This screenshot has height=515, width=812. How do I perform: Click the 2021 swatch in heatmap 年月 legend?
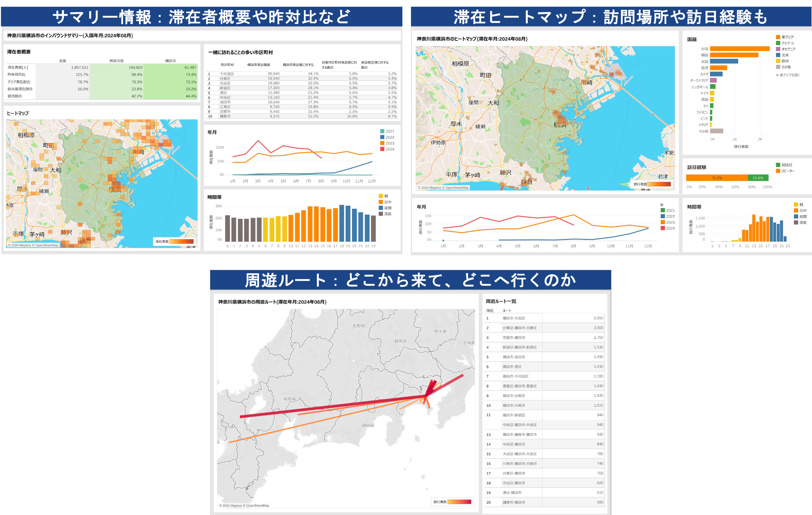point(663,210)
